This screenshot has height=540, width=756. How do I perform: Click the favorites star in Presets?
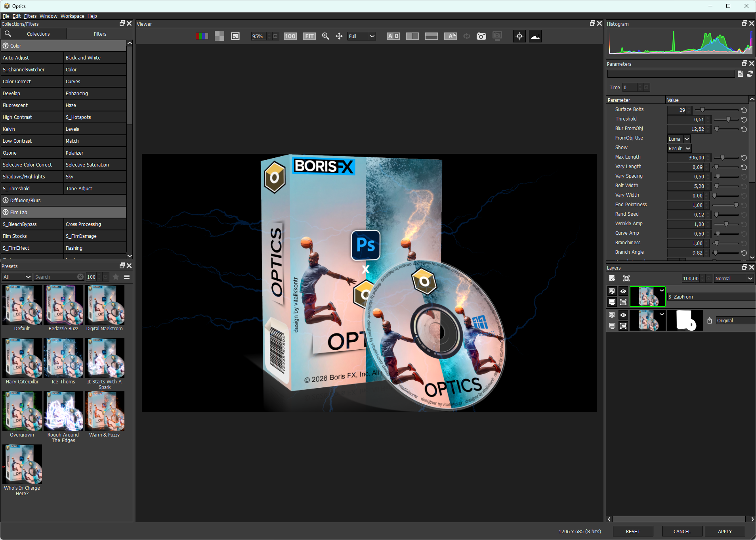116,277
